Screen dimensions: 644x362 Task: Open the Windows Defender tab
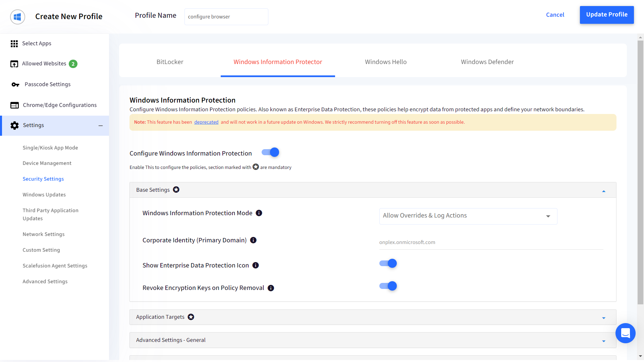(x=487, y=62)
